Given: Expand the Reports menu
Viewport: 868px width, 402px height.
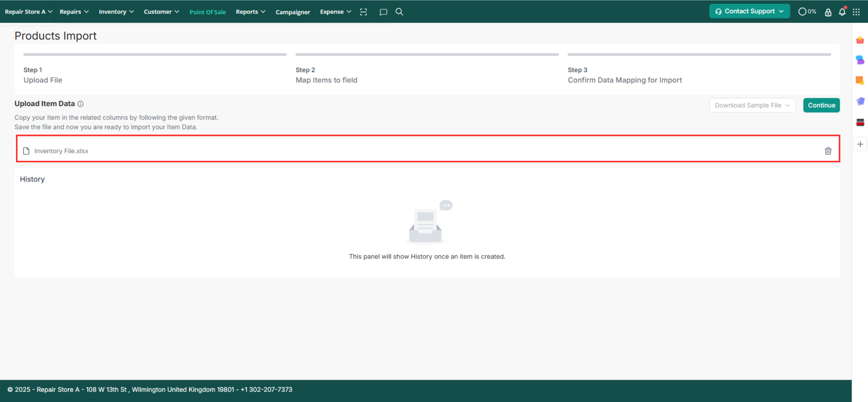Looking at the screenshot, I should click(x=251, y=12).
